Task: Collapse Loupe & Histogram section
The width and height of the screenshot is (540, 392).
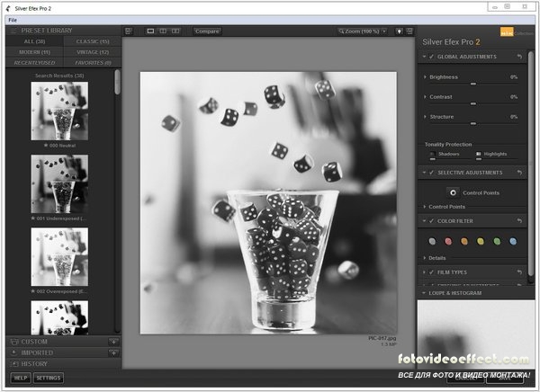Action: [424, 293]
